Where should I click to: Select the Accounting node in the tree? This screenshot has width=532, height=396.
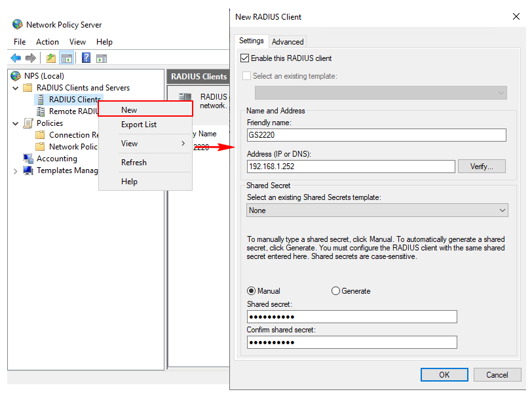click(56, 159)
